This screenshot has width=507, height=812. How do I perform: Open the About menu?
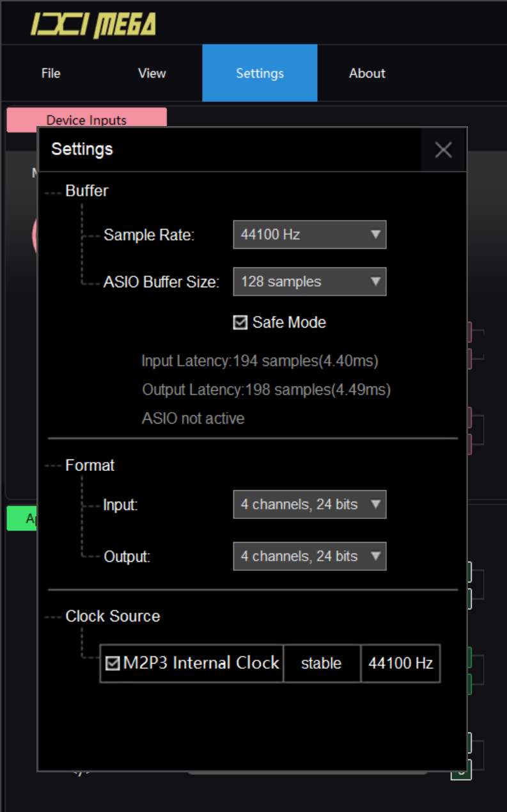367,73
